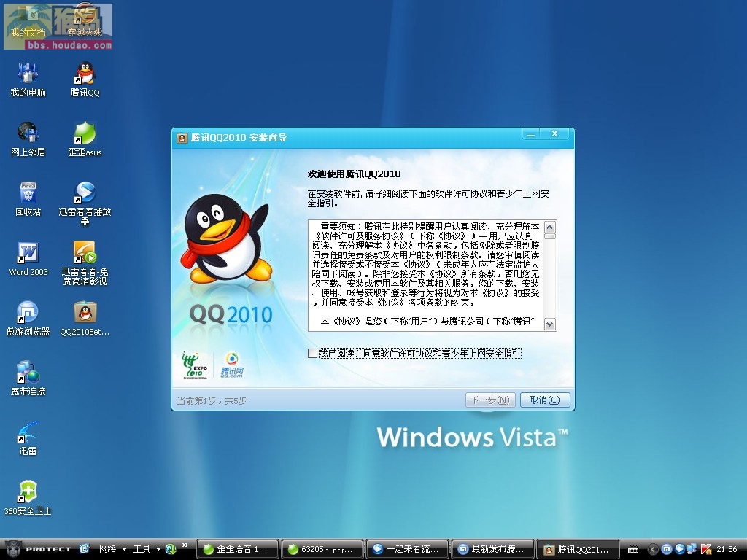Switch to the 63205 taskbar window

click(322, 549)
